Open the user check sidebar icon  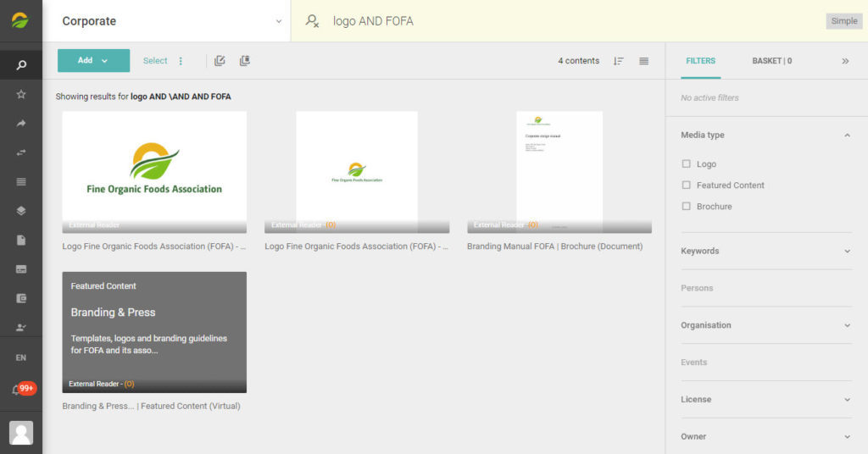[21, 327]
